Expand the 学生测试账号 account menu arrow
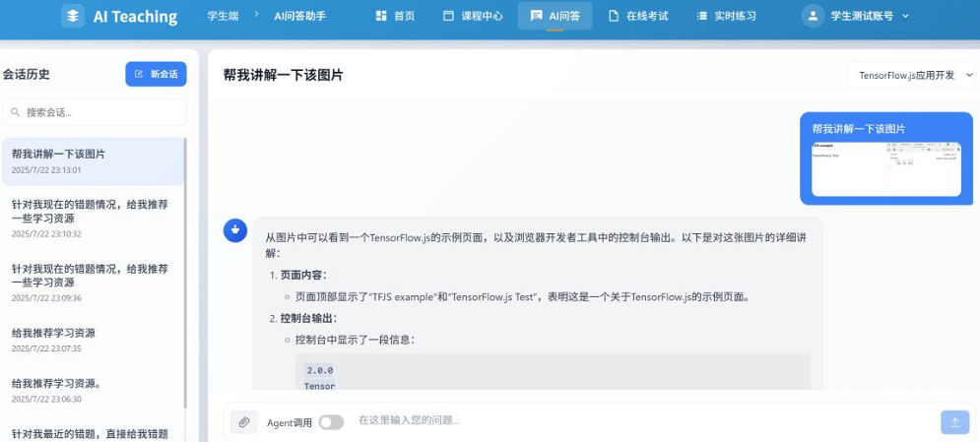980x442 pixels. pyautogui.click(x=905, y=17)
